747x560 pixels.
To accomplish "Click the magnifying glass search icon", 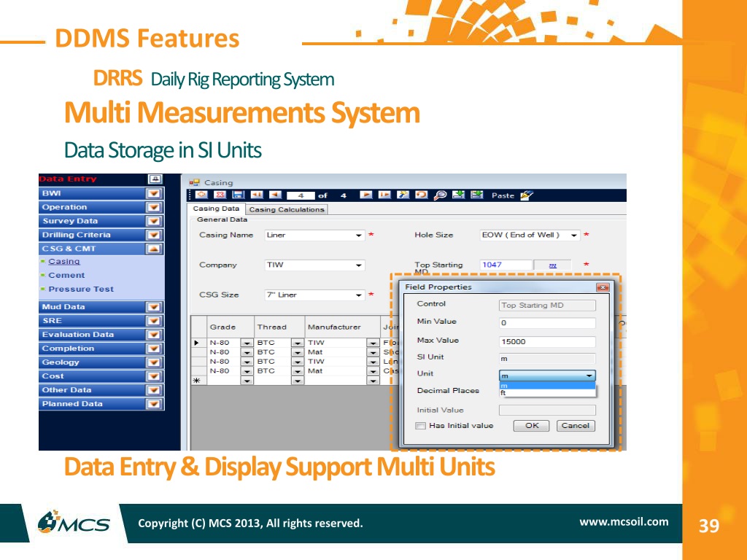I will pos(440,195).
